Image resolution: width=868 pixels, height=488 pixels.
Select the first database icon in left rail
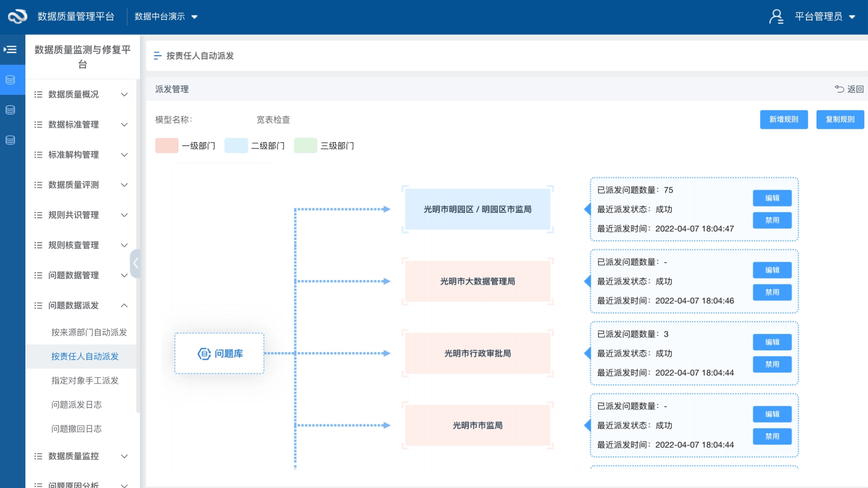(10, 80)
